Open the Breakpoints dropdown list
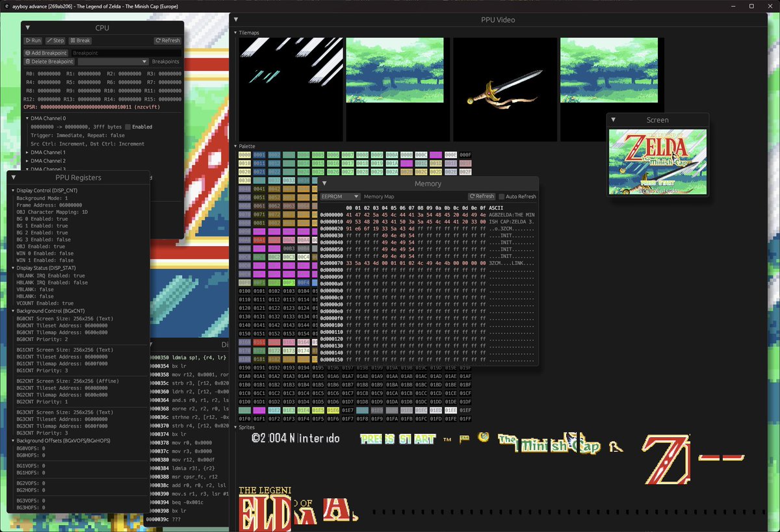780x532 pixels. click(x=113, y=62)
